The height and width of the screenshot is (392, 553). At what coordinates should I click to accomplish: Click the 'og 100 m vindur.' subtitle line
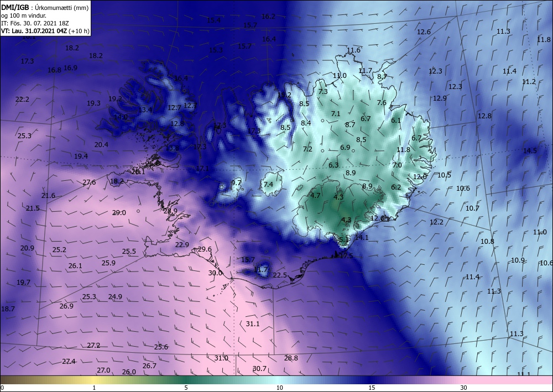[24, 15]
